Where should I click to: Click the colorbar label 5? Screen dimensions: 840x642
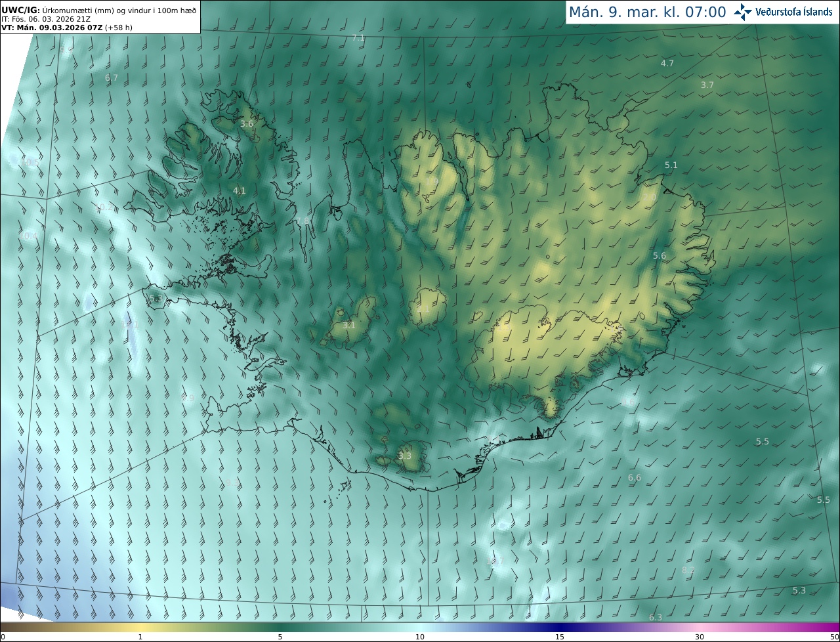pos(280,637)
